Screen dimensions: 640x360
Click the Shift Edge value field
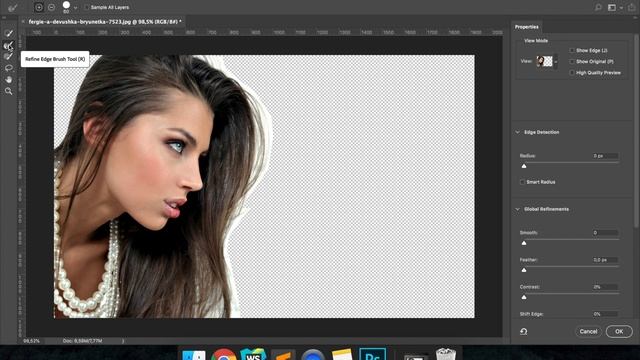click(x=605, y=314)
